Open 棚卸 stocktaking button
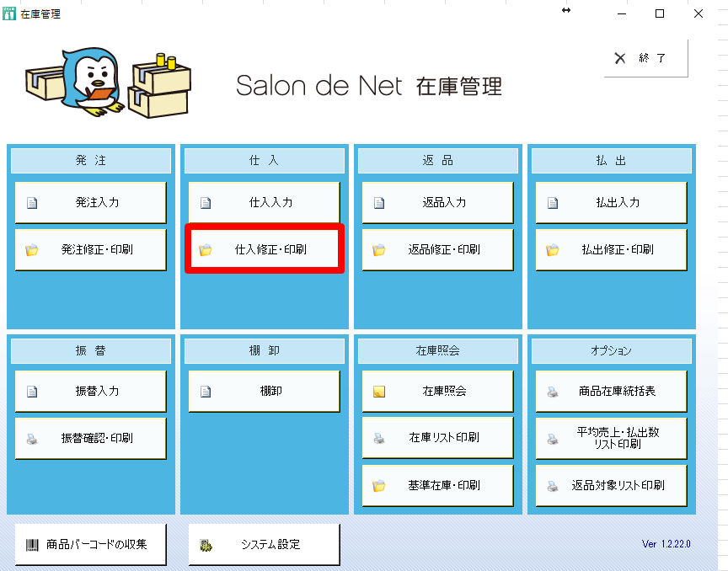 coord(265,392)
